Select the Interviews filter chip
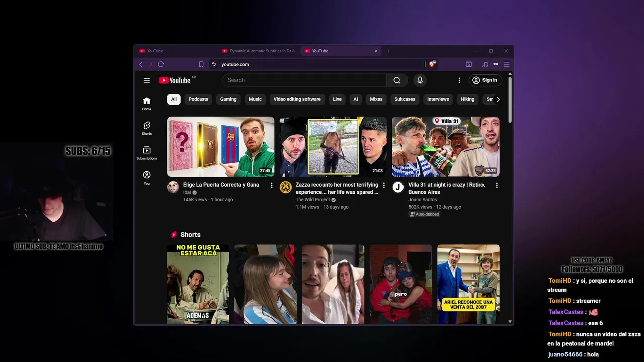Viewport: 644px width, 362px height. click(438, 99)
